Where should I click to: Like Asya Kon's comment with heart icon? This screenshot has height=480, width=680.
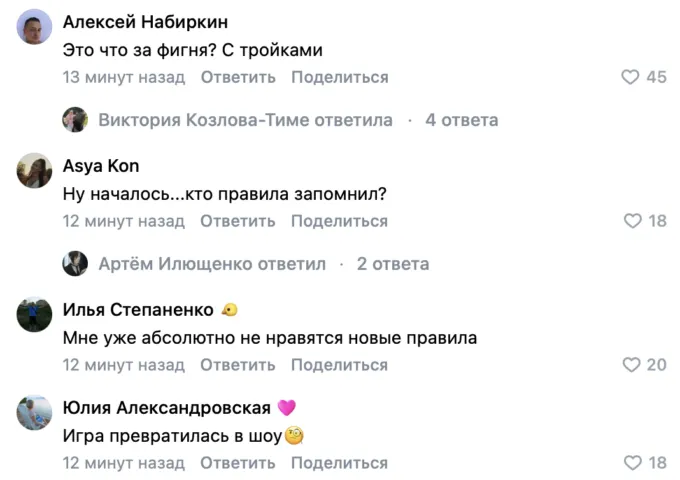point(630,221)
